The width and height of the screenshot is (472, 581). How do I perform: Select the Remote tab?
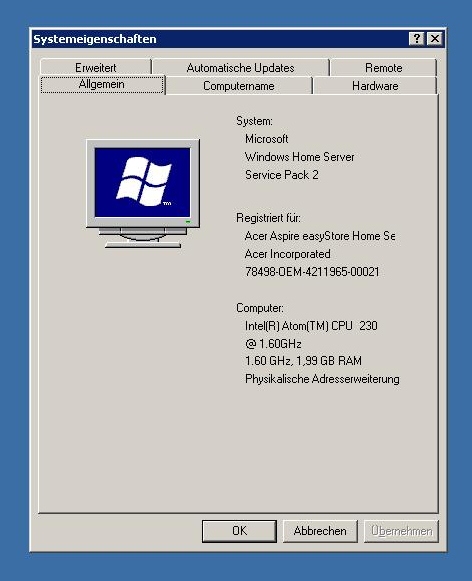pos(383,67)
